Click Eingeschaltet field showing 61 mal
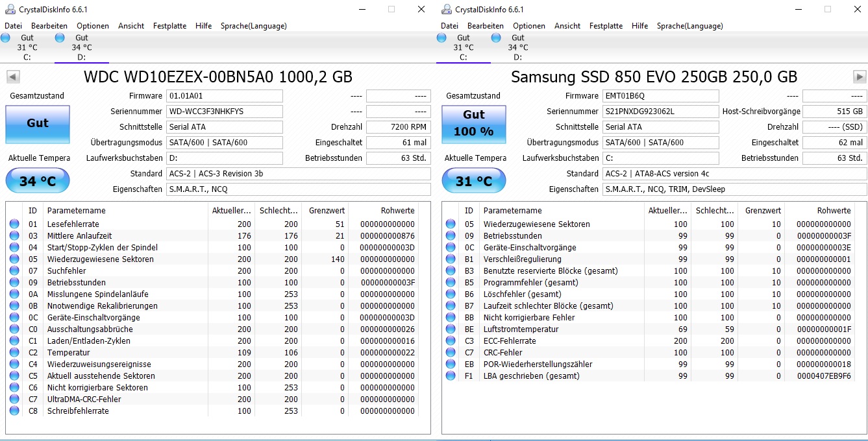 [398, 143]
